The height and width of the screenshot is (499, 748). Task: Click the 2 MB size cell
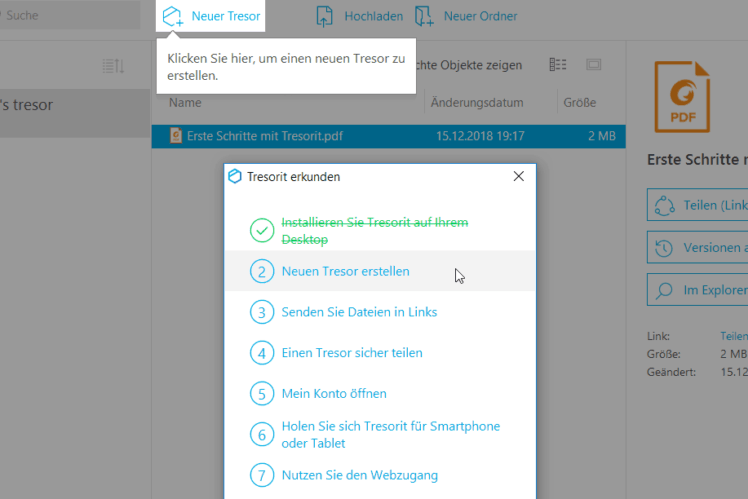point(602,136)
